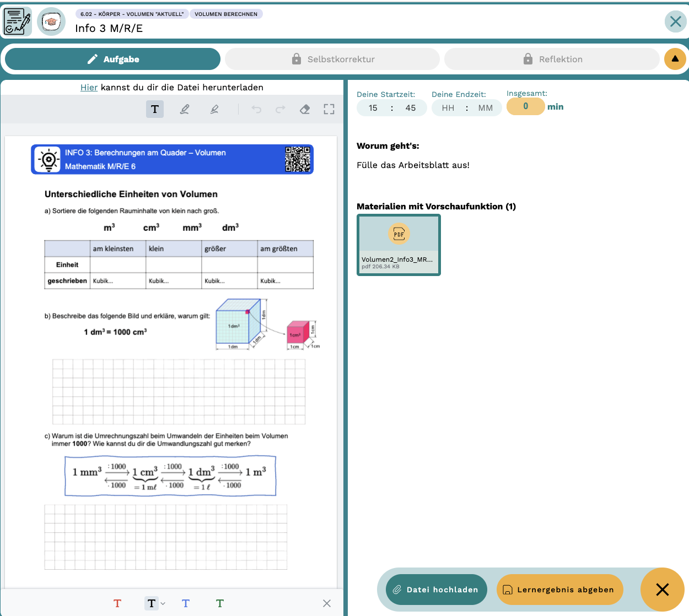
Task: Click the 'am kleinsten' Einheit table cell
Action: pyautogui.click(x=118, y=264)
